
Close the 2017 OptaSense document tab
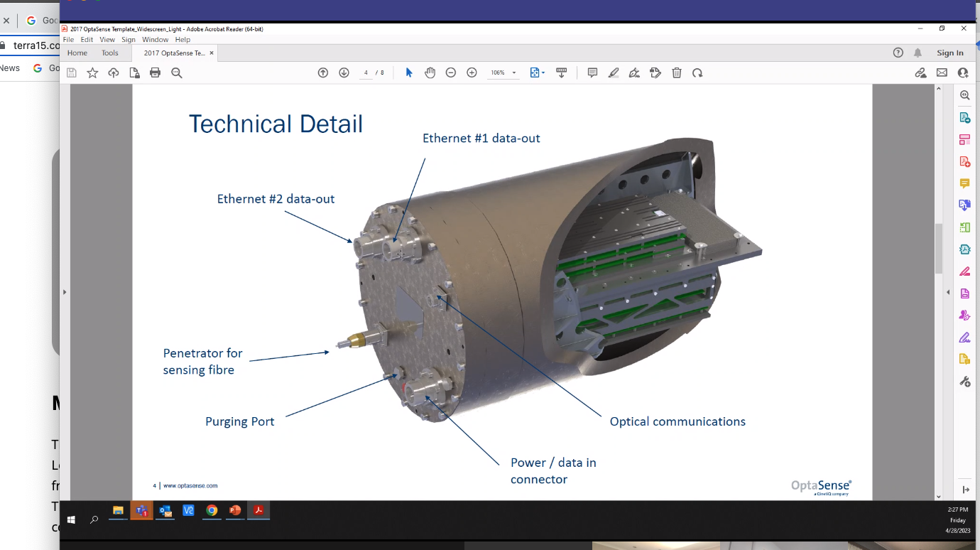coord(212,53)
